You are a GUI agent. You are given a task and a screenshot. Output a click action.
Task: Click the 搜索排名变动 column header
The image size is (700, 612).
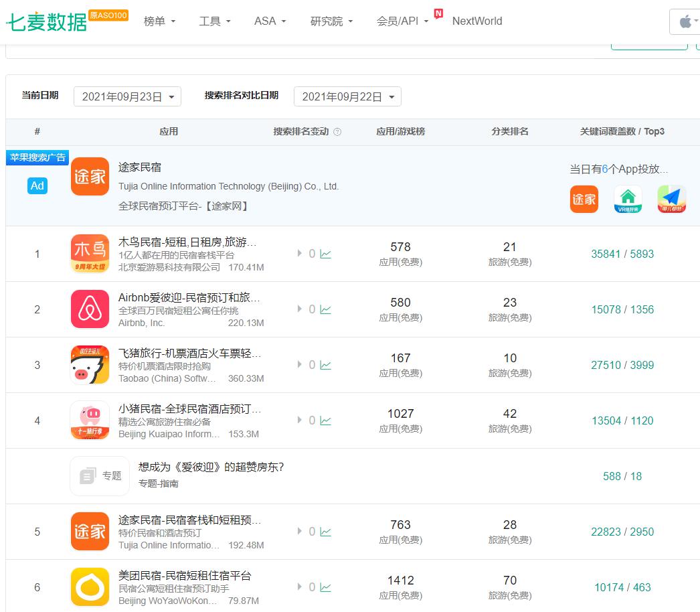[301, 131]
